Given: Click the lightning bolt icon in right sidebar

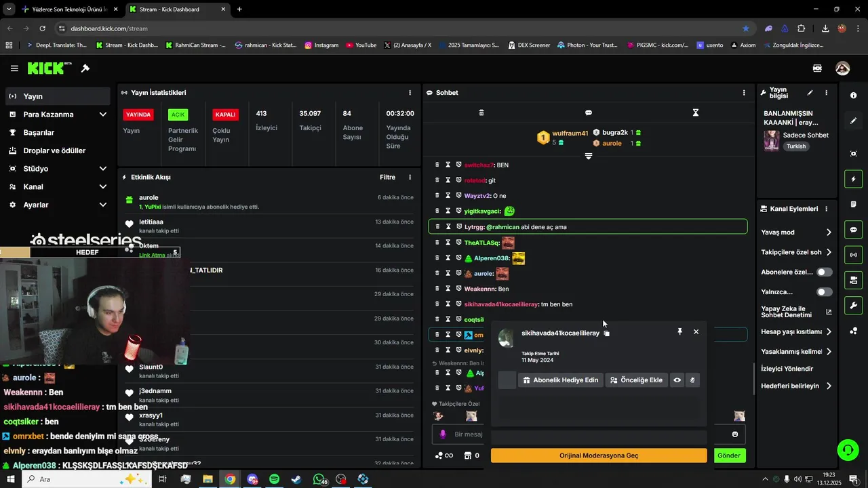Looking at the screenshot, I should tap(854, 180).
